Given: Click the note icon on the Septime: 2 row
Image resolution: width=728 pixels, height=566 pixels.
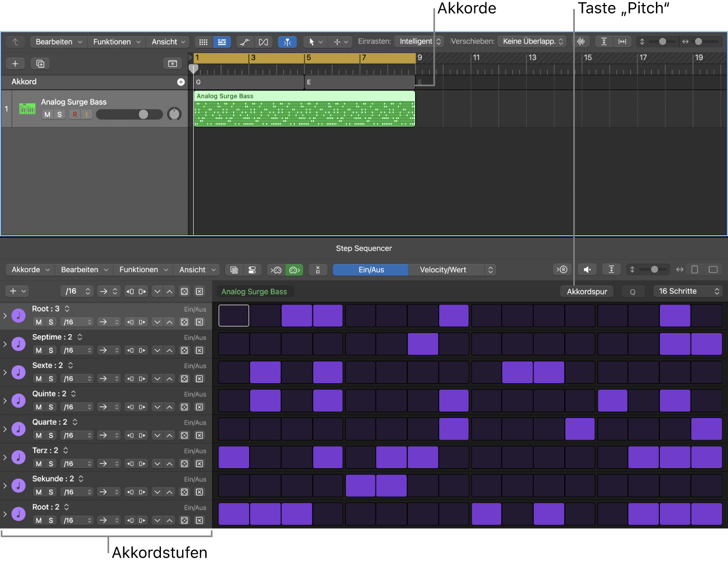Looking at the screenshot, I should click(18, 344).
